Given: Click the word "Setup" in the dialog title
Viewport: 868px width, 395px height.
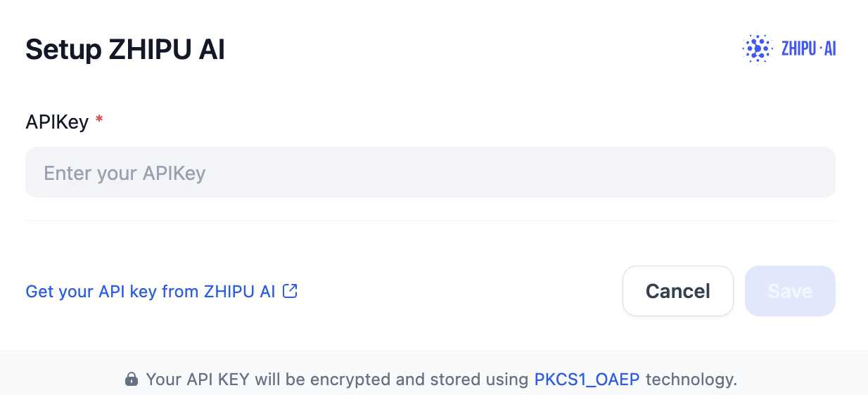Looking at the screenshot, I should click(x=63, y=50).
